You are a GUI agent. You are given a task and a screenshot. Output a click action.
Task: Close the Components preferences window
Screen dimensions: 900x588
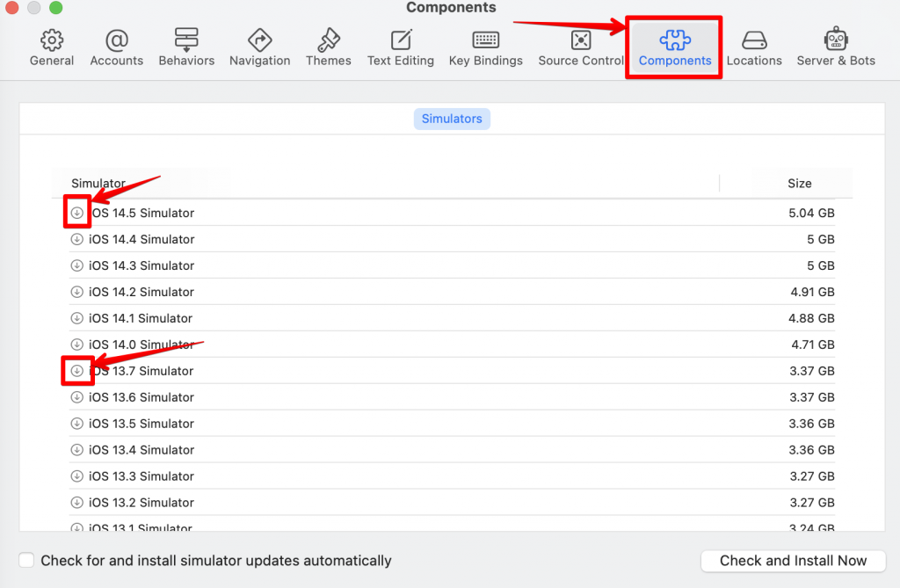pyautogui.click(x=11, y=7)
